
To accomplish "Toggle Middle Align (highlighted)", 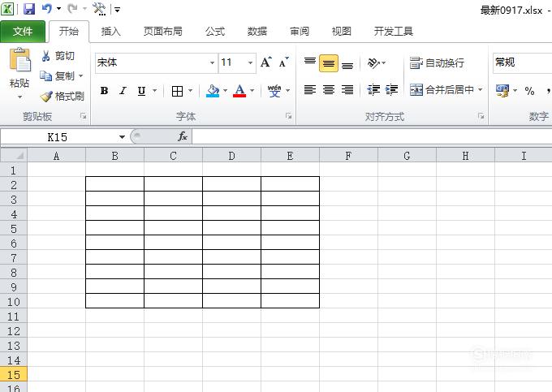I will (329, 63).
